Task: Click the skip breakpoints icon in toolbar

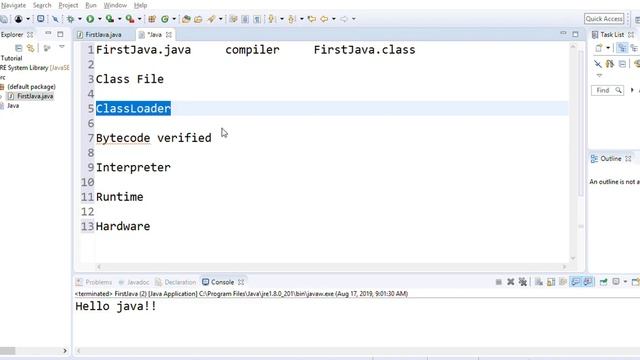Action: pos(55,19)
